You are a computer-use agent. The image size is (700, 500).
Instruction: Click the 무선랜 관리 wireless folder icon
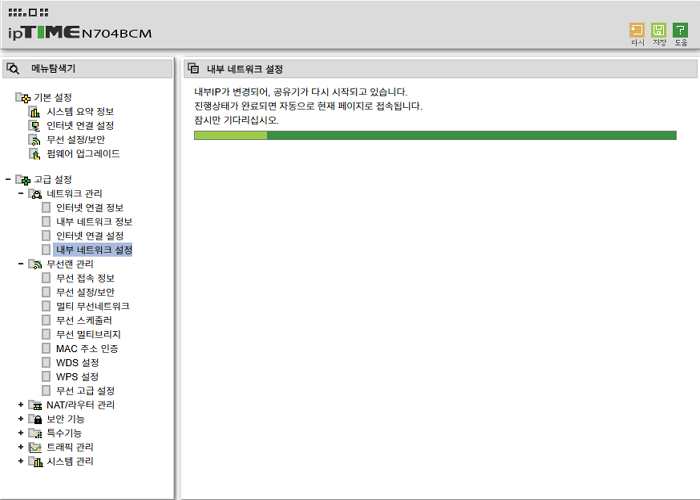click(x=35, y=264)
